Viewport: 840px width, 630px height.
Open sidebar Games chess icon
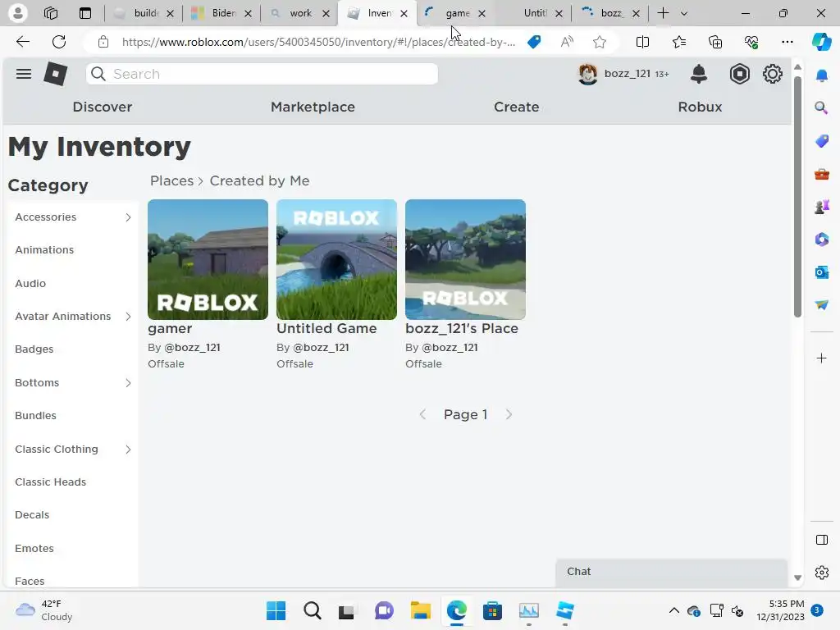coord(821,206)
